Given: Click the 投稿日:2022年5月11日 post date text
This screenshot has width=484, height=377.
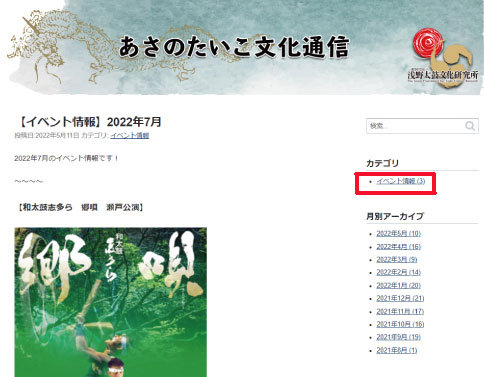Looking at the screenshot, I should 47,135.
